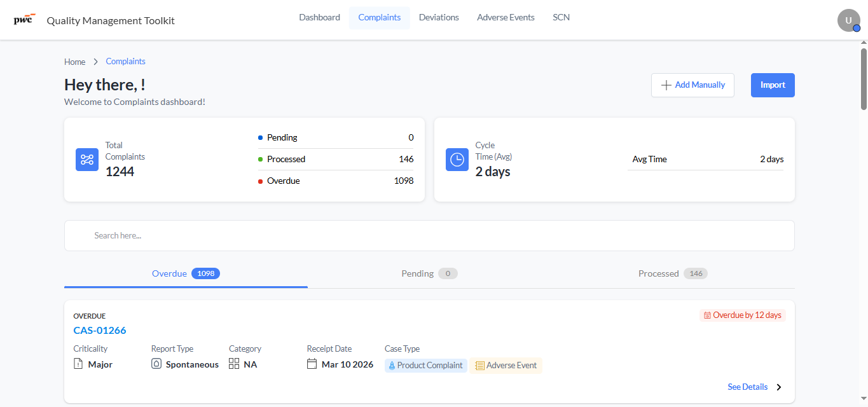This screenshot has width=868, height=407.
Task: Switch to the Processed tab
Action: click(673, 274)
